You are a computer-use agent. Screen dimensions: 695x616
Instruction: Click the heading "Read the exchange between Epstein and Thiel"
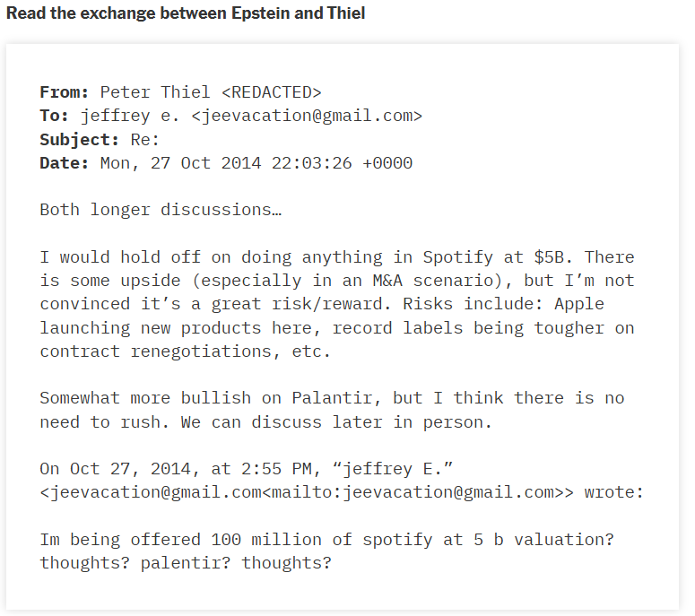click(186, 13)
